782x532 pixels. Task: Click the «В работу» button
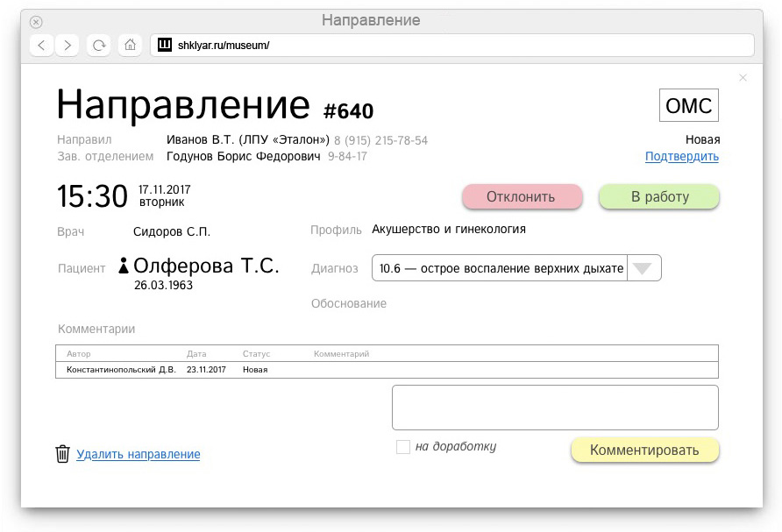pos(659,197)
